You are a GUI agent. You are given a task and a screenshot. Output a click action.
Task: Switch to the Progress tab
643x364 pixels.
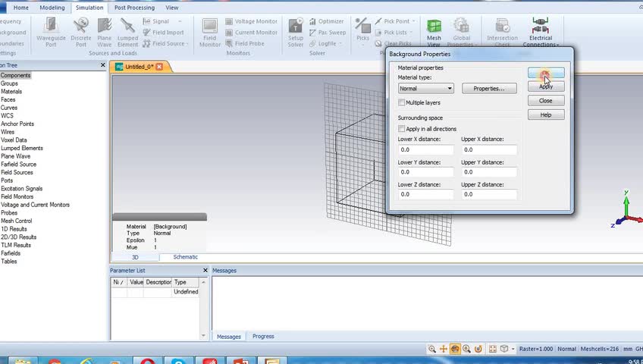(x=263, y=336)
